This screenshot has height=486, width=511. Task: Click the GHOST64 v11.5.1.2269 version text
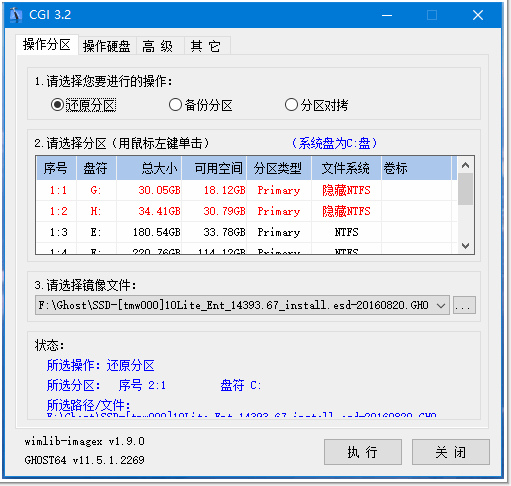click(x=84, y=460)
